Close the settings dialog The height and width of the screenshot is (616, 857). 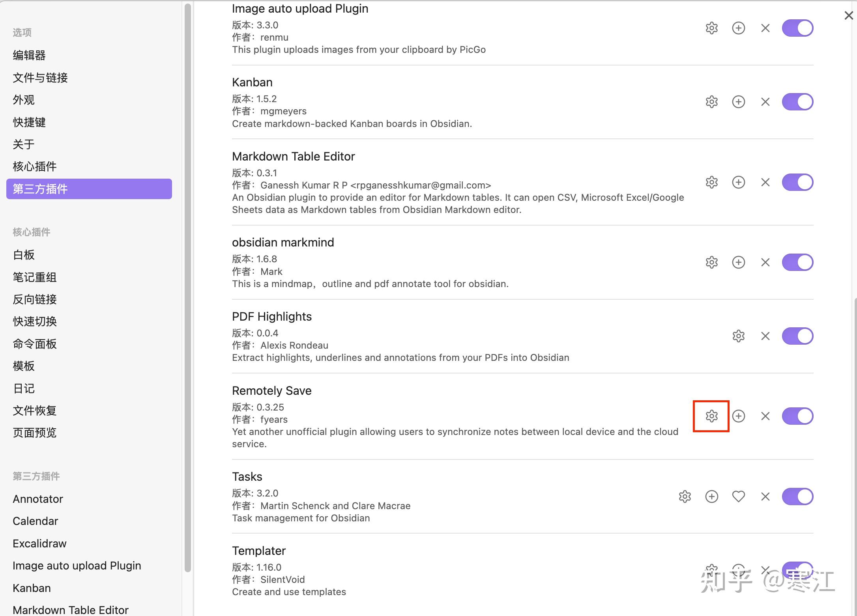point(848,15)
